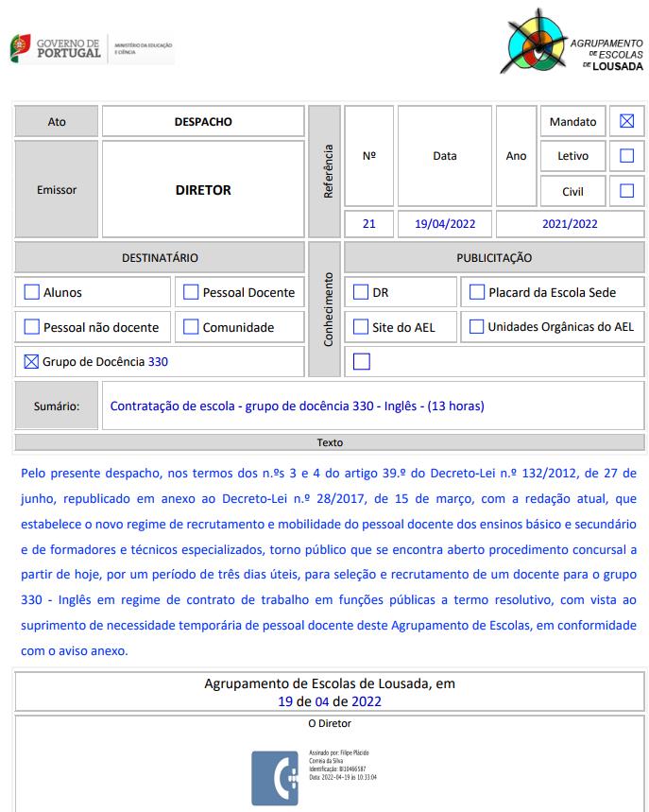Check the Letivo checkbox
The width and height of the screenshot is (649, 812).
tap(626, 155)
